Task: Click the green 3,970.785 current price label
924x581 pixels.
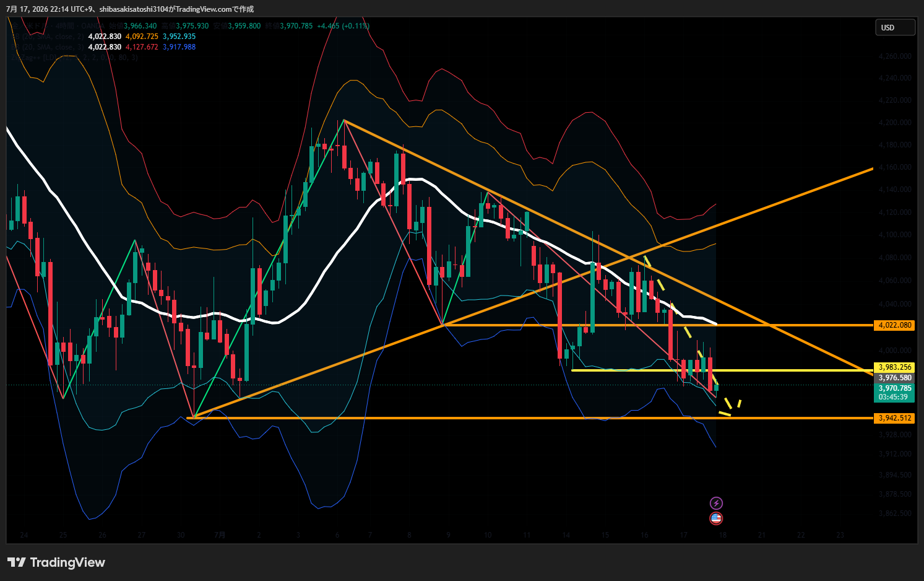Action: coord(894,388)
